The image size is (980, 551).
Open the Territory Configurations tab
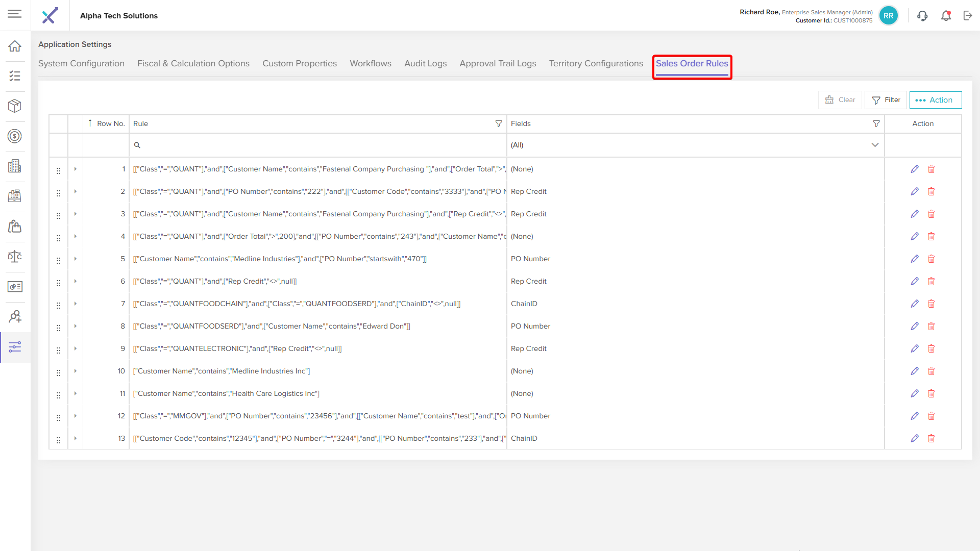pyautogui.click(x=596, y=63)
